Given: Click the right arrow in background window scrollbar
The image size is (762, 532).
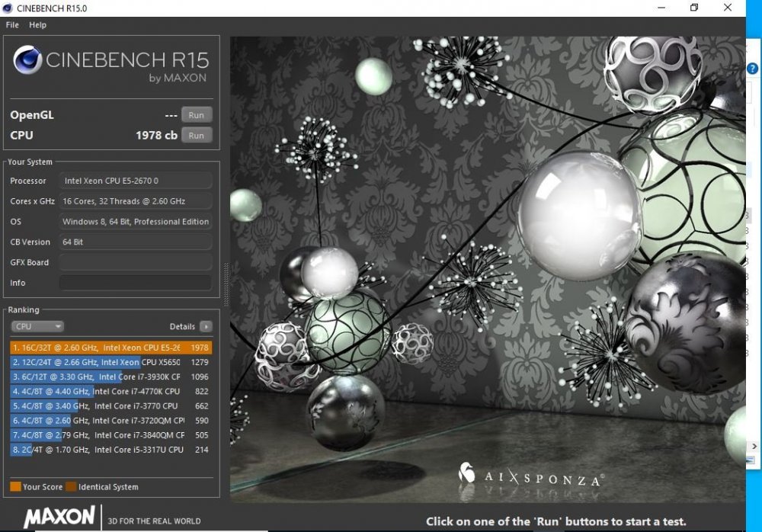Looking at the screenshot, I should [754, 446].
